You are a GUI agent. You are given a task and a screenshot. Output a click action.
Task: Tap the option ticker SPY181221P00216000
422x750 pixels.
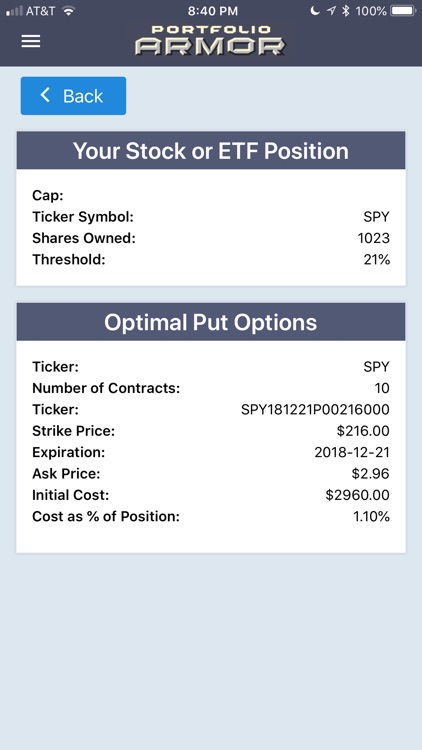pos(315,409)
